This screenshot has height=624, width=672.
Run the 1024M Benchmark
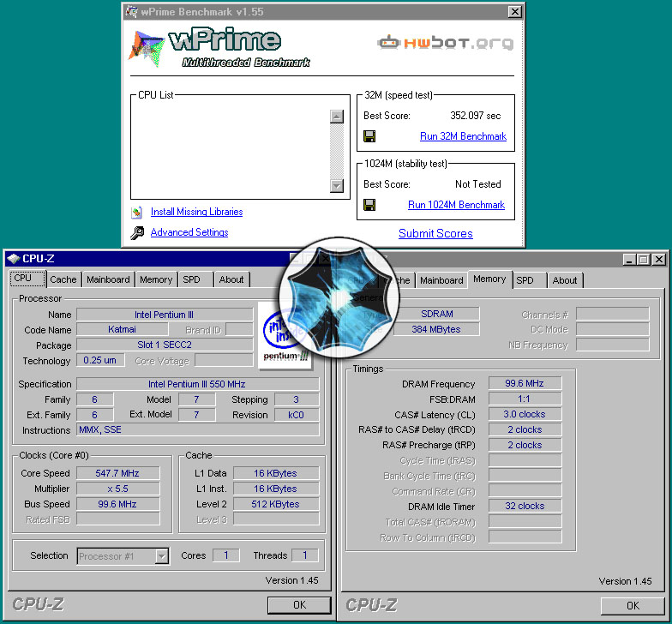[456, 205]
